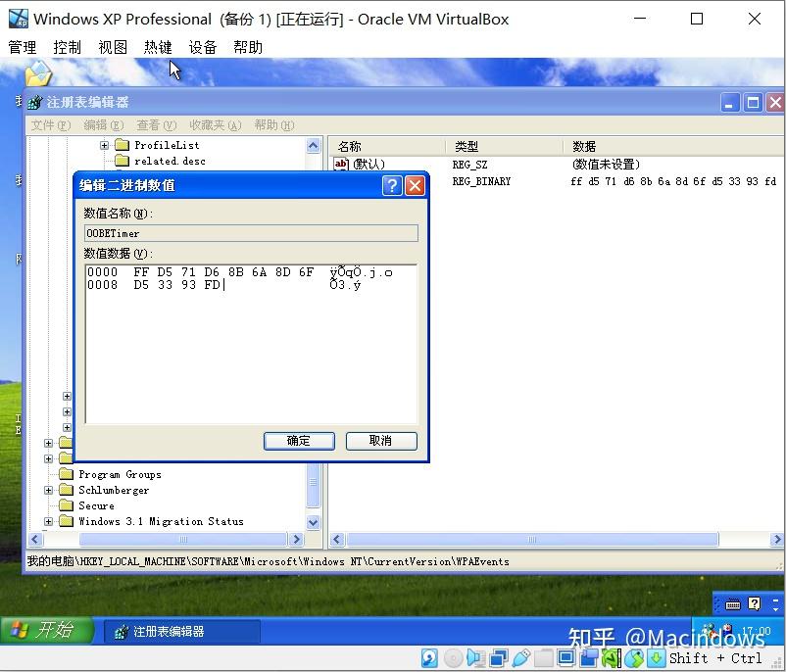This screenshot has width=786, height=672.
Task: Expand the Windows 3.1 Migration Status node
Action: point(49,522)
